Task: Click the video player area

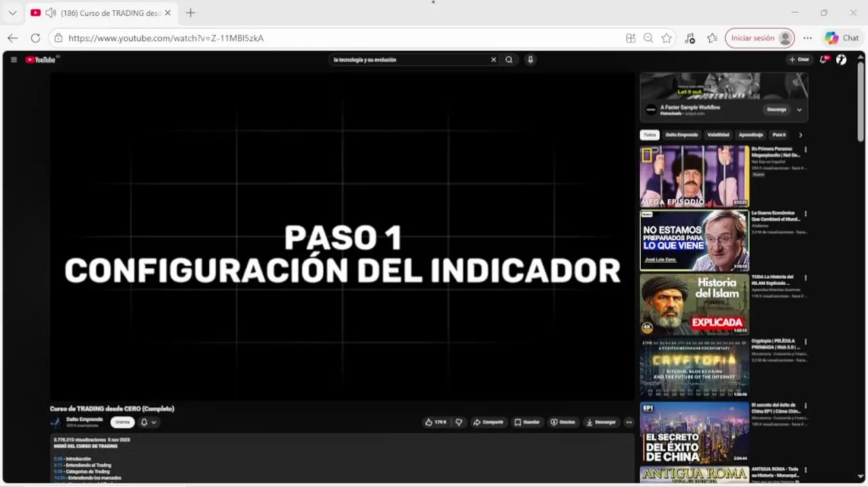Action: 342,237
